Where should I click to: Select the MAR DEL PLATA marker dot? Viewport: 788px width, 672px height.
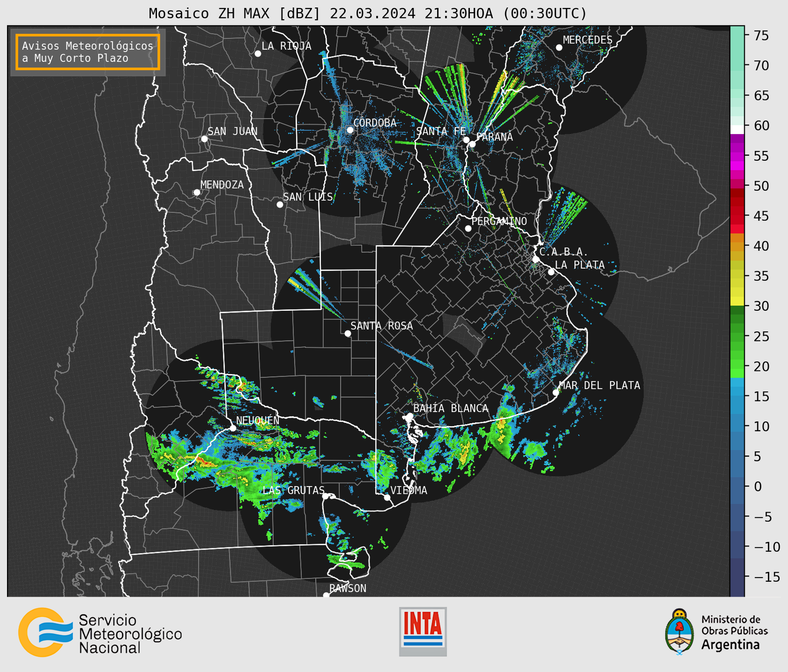555,393
